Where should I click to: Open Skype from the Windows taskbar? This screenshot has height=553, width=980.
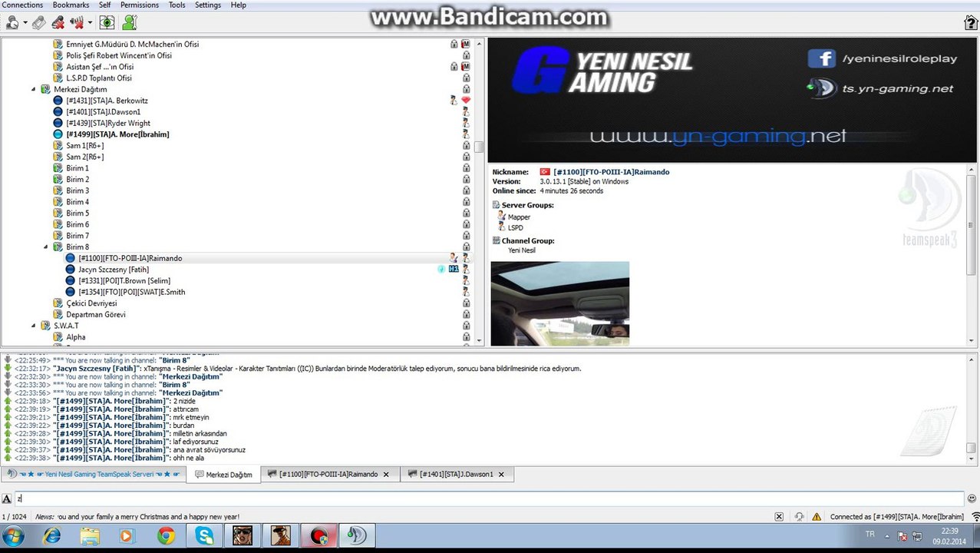(x=204, y=535)
